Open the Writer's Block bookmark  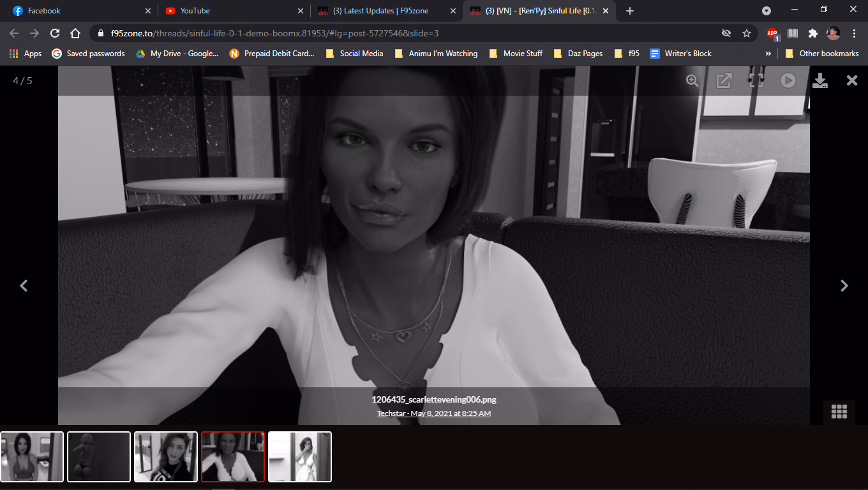tap(680, 54)
